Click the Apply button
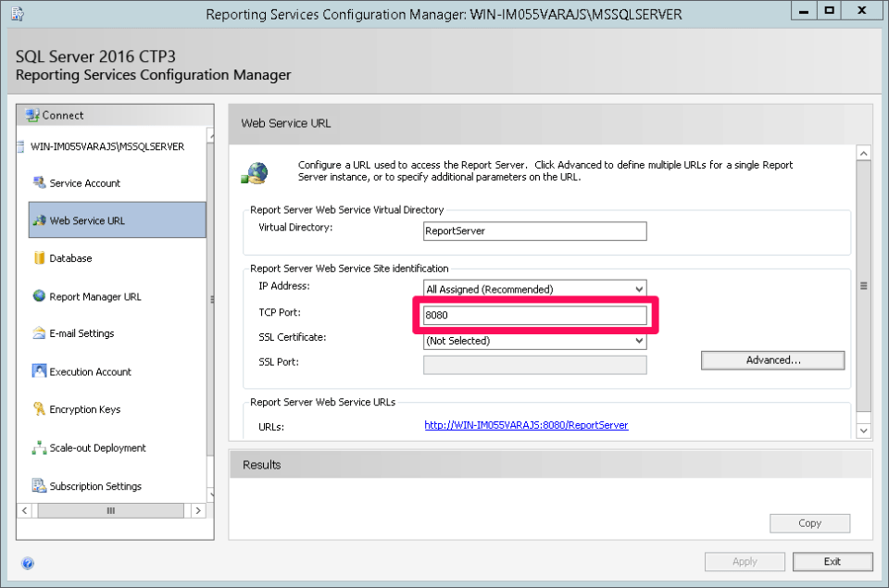Image resolution: width=889 pixels, height=588 pixels. point(745,561)
